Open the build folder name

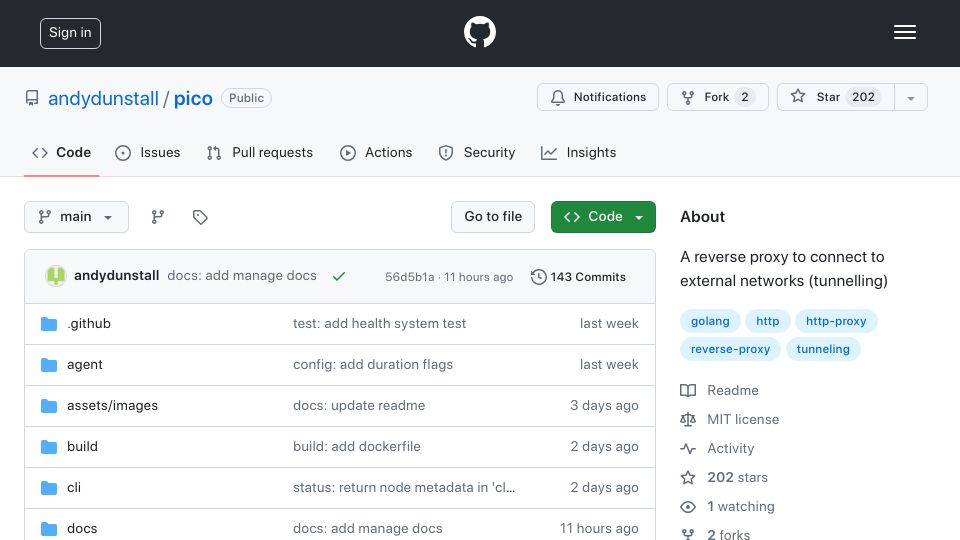(82, 446)
